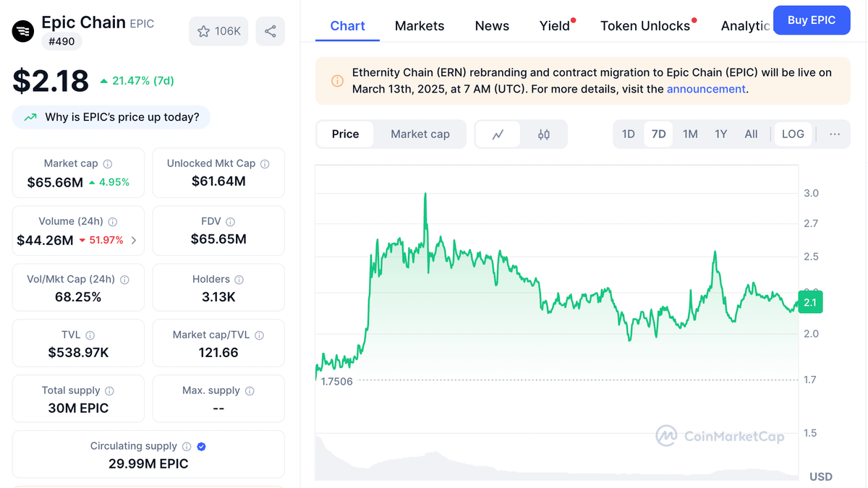The width and height of the screenshot is (868, 488).
Task: Click the 4.95% market cap change
Action: [109, 182]
